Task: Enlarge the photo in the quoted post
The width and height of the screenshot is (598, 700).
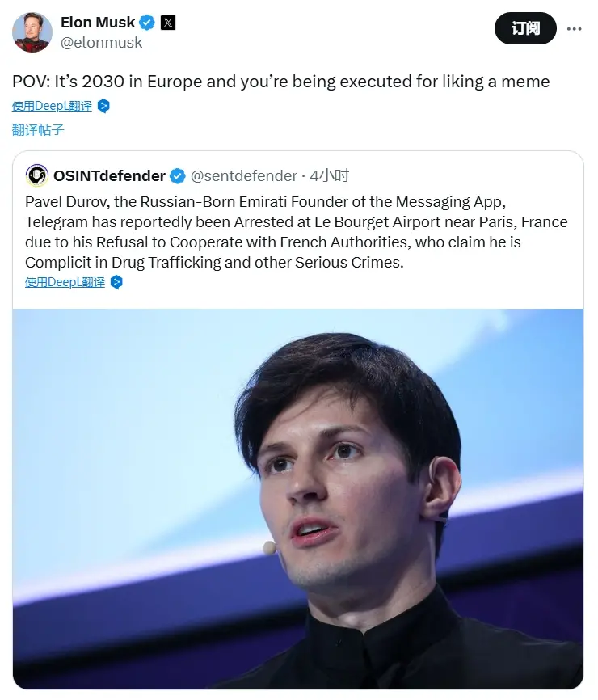Action: click(x=297, y=498)
